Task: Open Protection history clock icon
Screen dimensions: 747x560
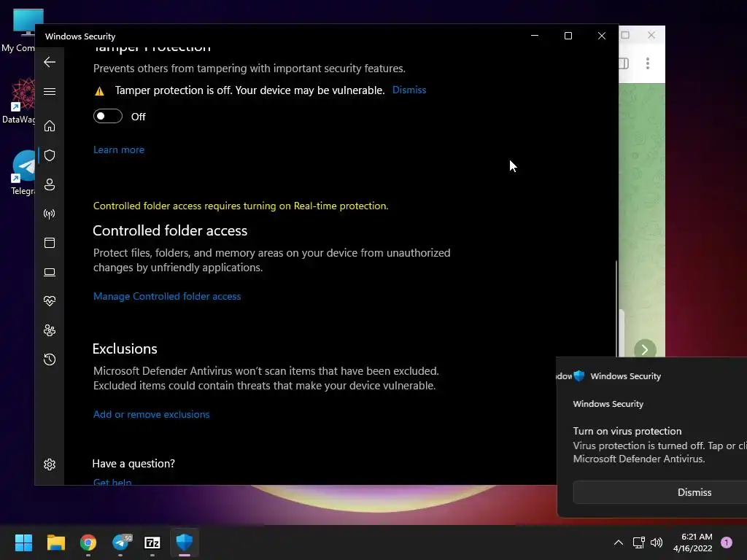Action: (50, 359)
